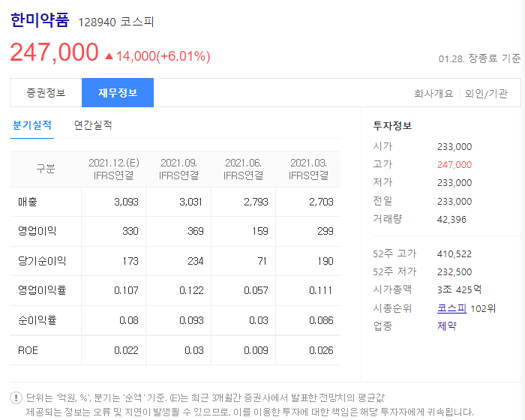Click the 52주 고가 value 410,522
This screenshot has height=420, width=525.
(454, 254)
